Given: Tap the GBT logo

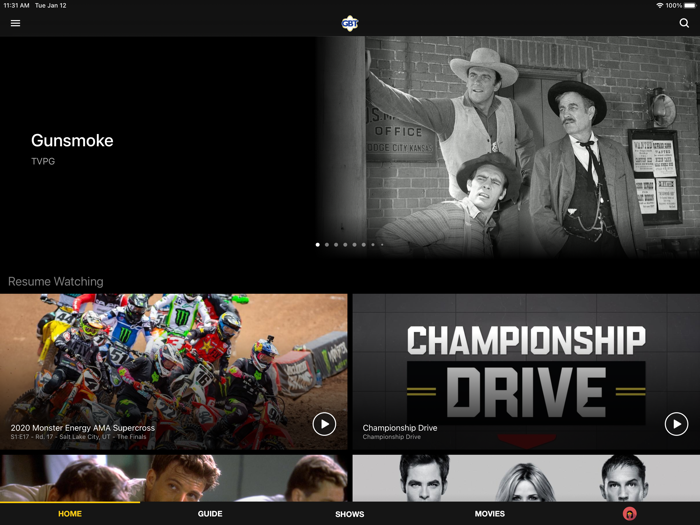Looking at the screenshot, I should [350, 23].
